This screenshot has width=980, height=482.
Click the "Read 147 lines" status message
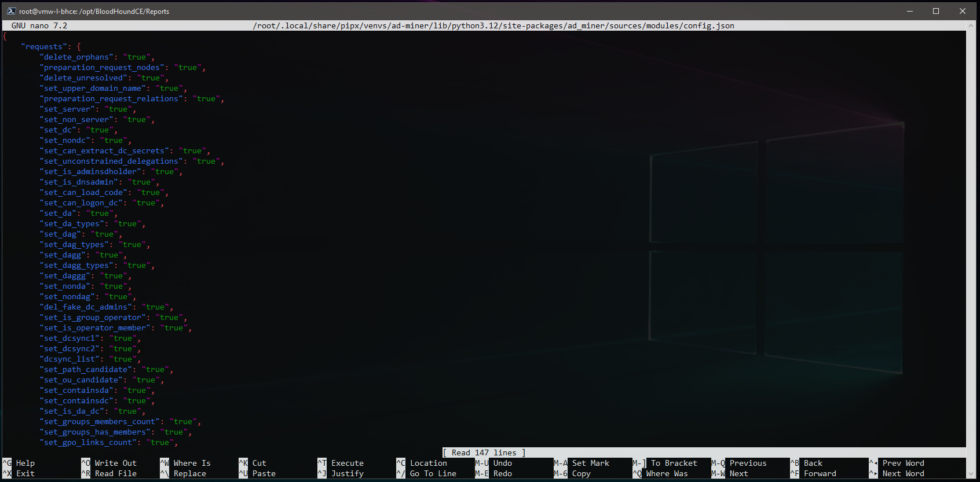tap(484, 453)
